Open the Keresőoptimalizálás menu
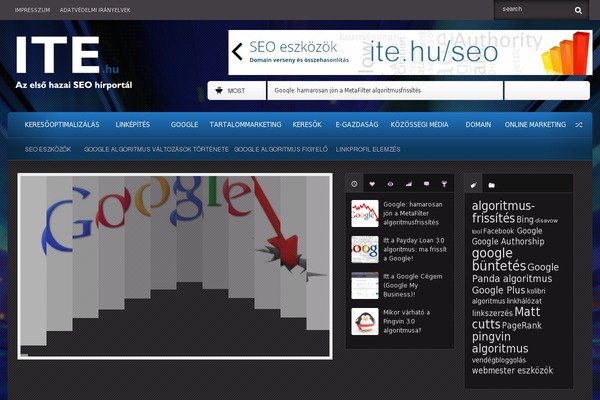 [62, 125]
